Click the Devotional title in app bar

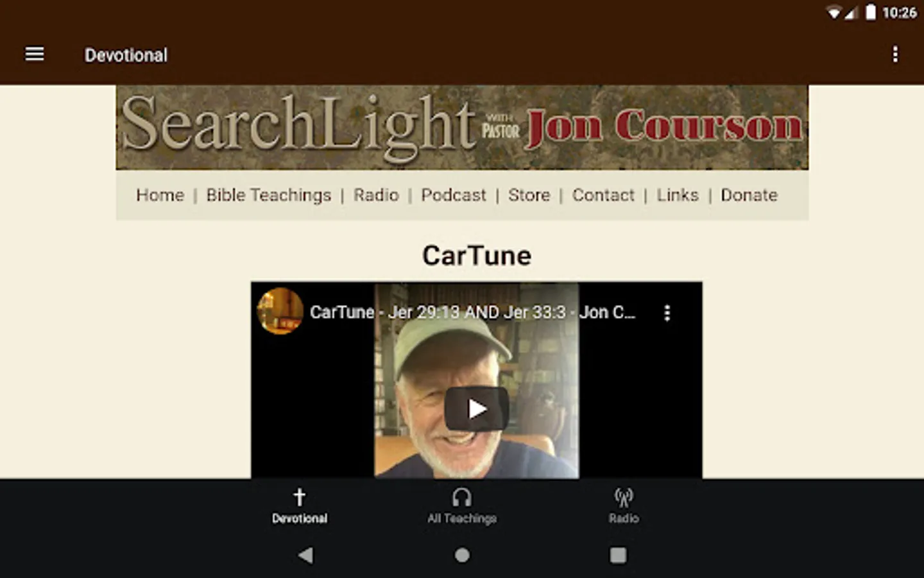pyautogui.click(x=126, y=55)
